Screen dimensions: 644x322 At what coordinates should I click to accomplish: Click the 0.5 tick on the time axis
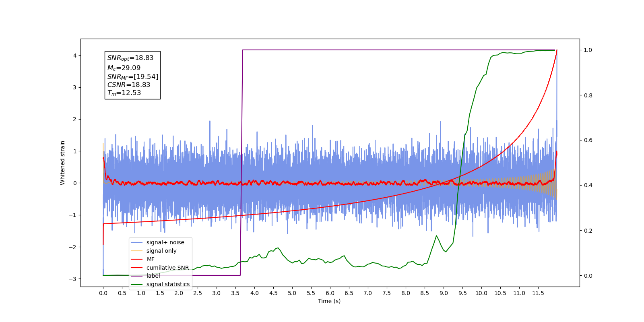[x=122, y=293]
